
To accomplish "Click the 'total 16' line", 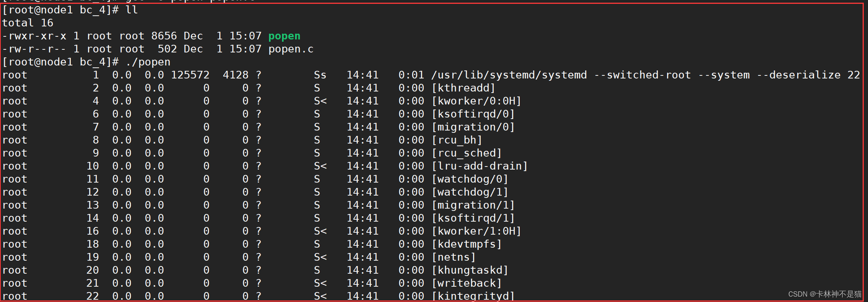I will [28, 23].
